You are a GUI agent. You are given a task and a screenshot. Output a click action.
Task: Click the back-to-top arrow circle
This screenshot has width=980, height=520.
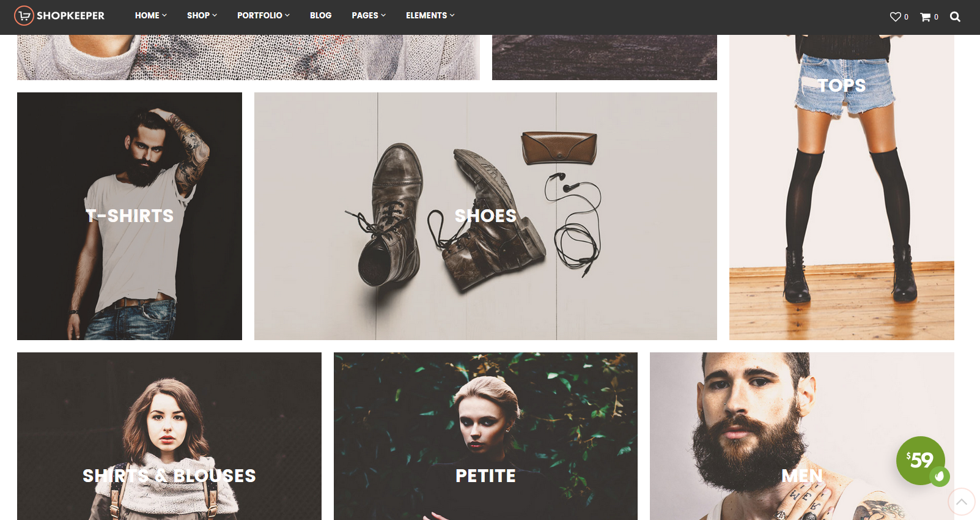(961, 502)
